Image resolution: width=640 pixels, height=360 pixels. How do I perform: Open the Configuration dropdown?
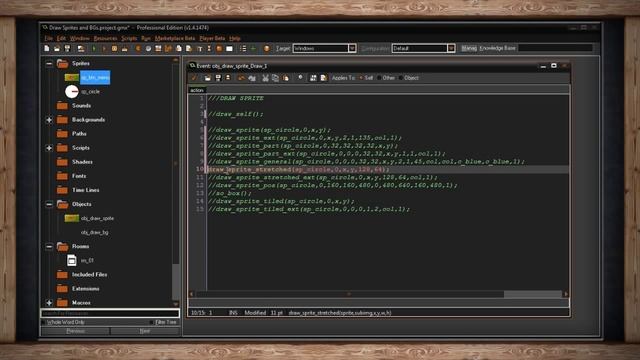point(451,48)
